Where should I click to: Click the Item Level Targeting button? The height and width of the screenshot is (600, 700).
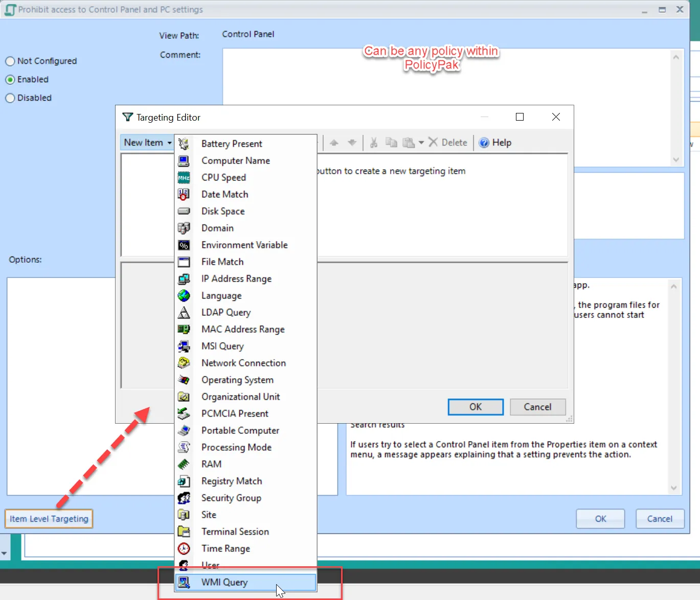pos(49,519)
